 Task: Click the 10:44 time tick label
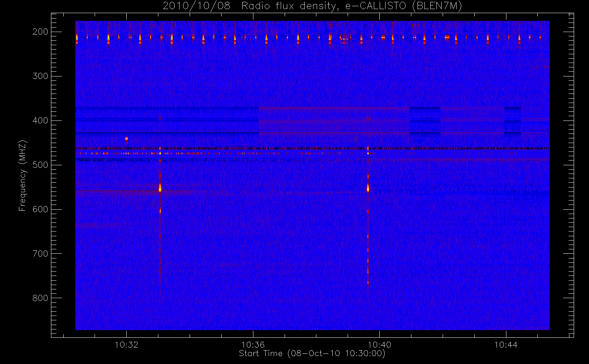pyautogui.click(x=506, y=345)
